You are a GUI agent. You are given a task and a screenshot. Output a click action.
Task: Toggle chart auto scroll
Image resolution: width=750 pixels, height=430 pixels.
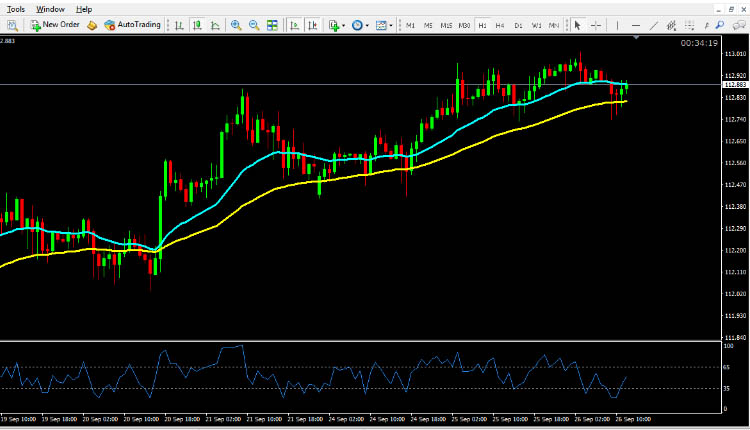295,25
